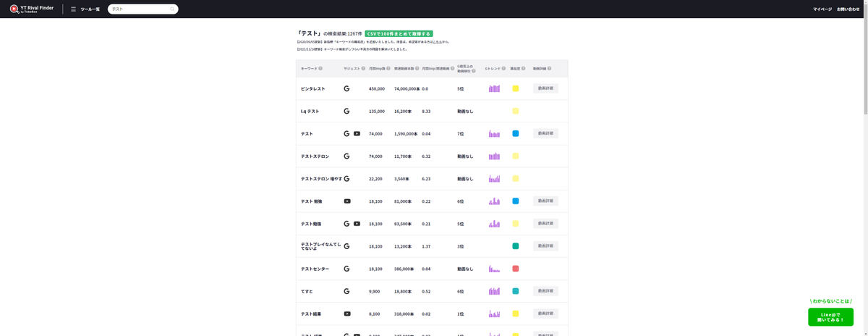868x336 pixels.
Task: Click the keyword text テストセンター
Action: (x=315, y=269)
